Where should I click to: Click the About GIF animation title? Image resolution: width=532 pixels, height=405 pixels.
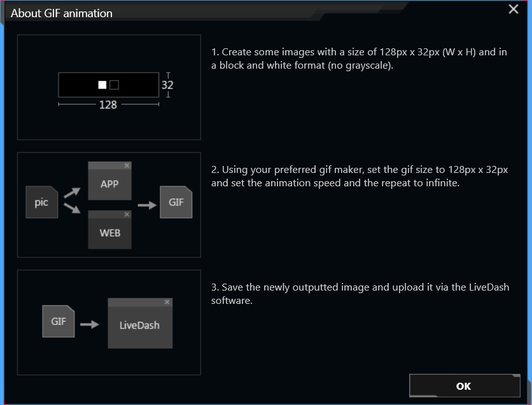tap(62, 13)
